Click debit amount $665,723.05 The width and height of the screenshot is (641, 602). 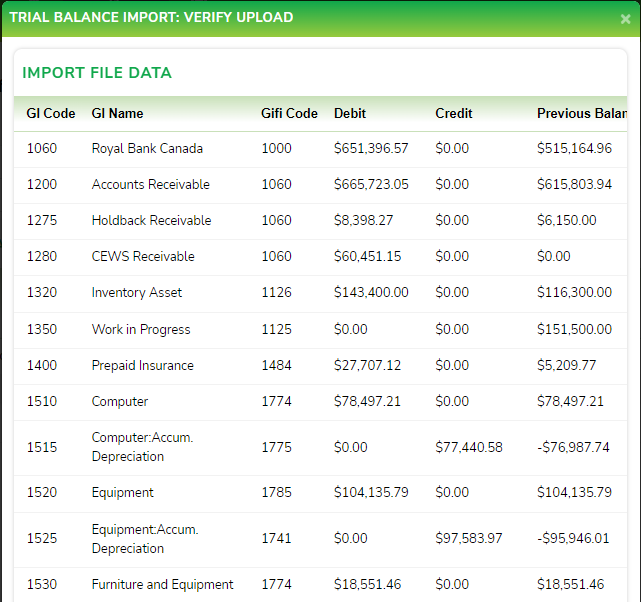pos(371,184)
